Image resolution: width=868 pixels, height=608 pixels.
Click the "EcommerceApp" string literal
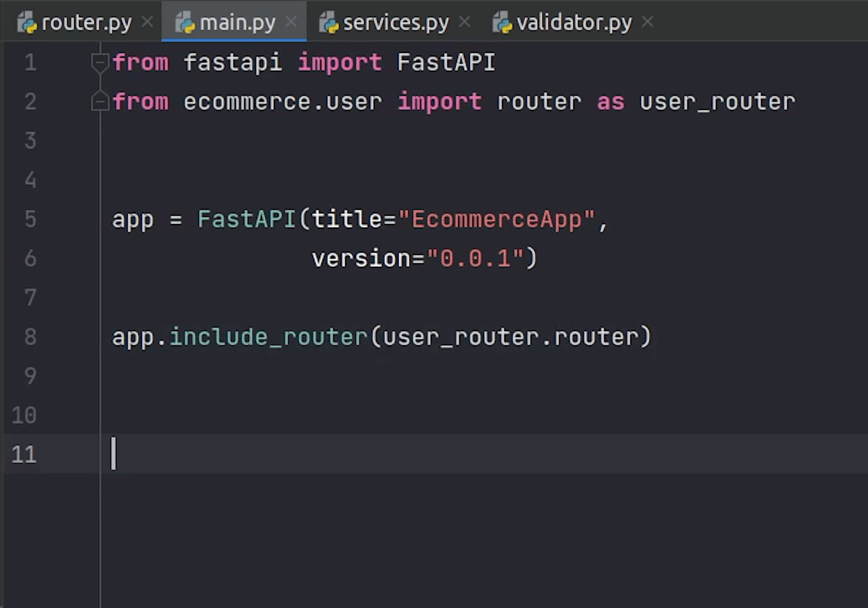coord(497,219)
